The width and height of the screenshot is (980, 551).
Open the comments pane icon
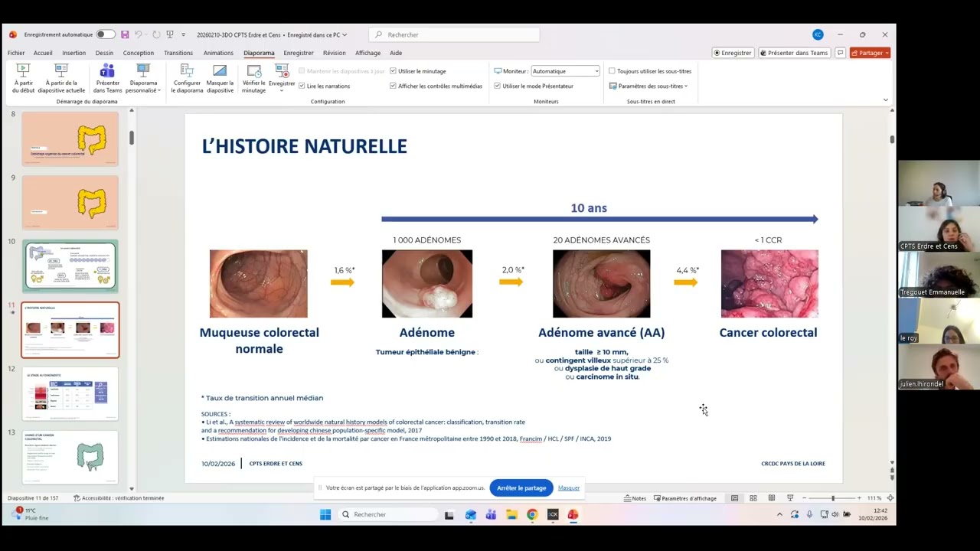point(841,53)
